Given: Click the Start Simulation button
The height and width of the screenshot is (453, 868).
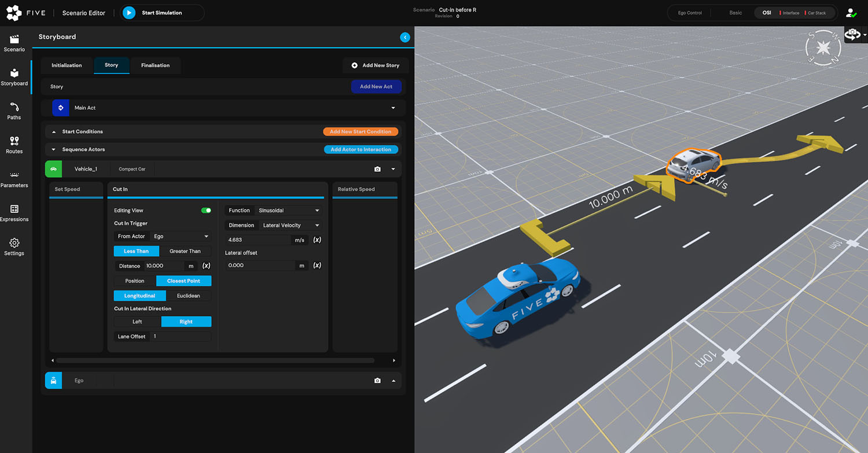Looking at the screenshot, I should [x=161, y=13].
